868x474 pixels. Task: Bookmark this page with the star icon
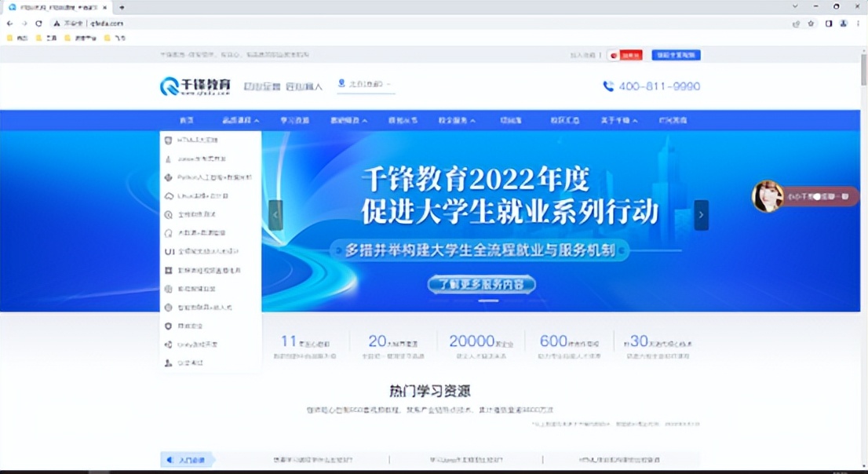(811, 24)
